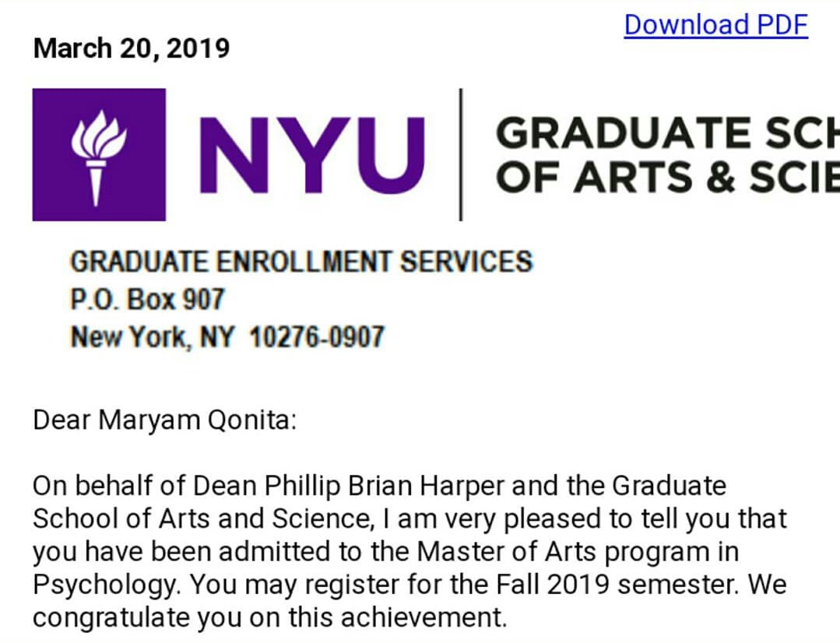This screenshot has width=840, height=643.
Task: Click the P.O. Box 907 address line
Action: click(x=147, y=299)
